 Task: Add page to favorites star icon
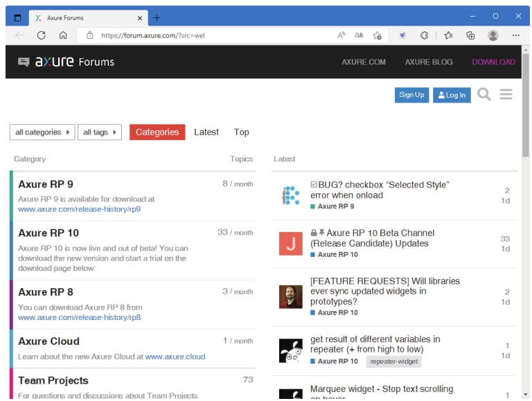click(378, 35)
